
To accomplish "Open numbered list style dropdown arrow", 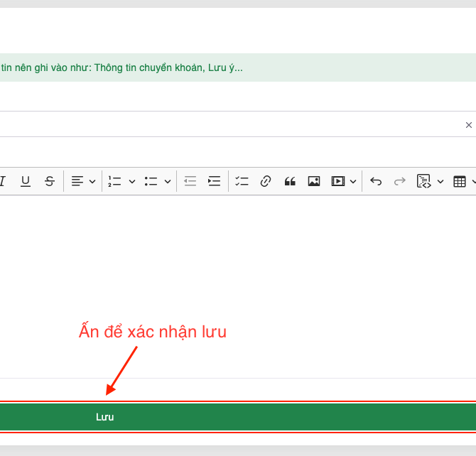I will coord(131,181).
